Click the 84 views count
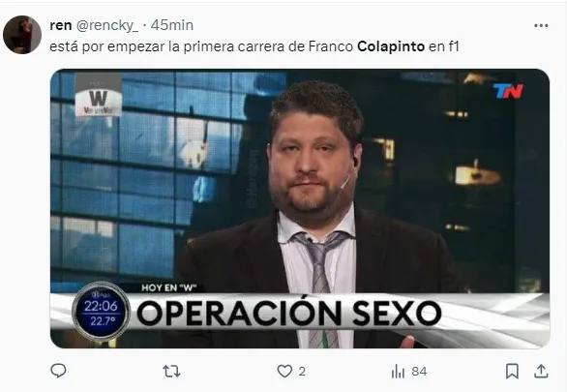Screen dimensions: 567x392 (x=419, y=372)
